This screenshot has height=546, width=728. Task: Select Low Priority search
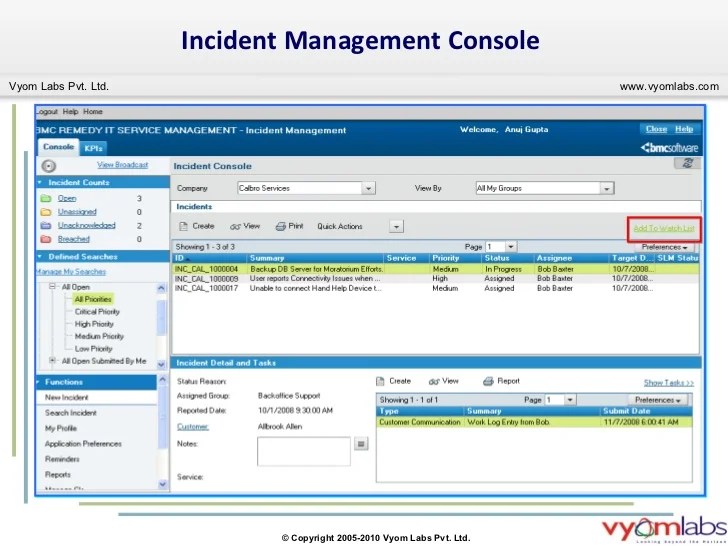(x=93, y=349)
